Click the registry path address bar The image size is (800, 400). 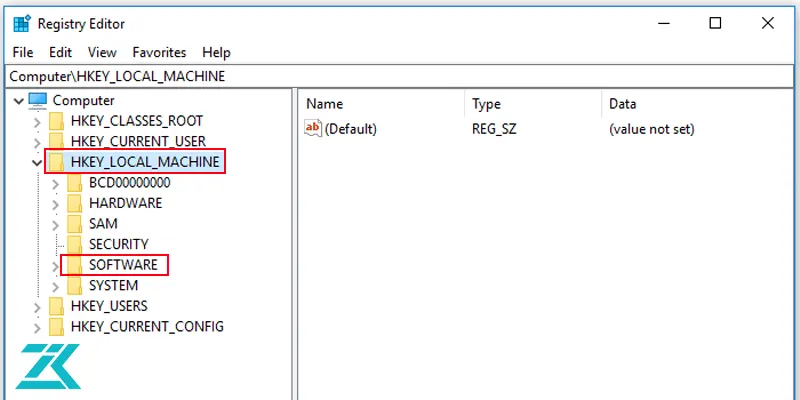(400, 76)
